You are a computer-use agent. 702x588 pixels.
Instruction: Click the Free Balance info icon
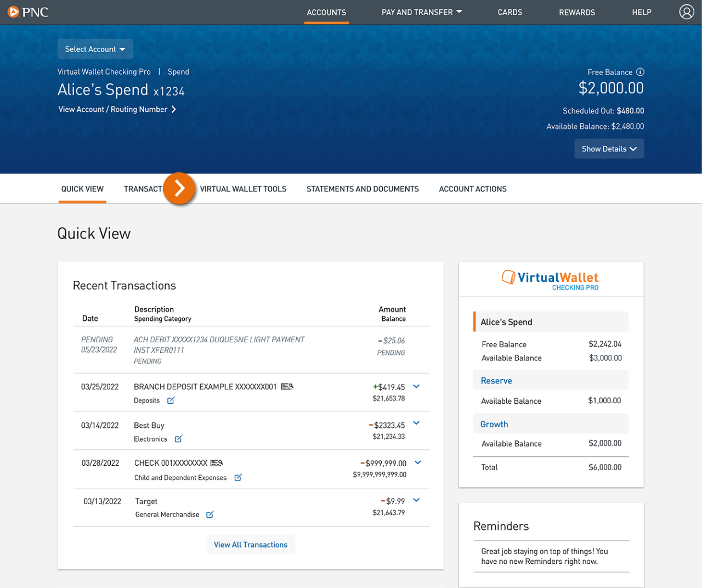(x=641, y=72)
